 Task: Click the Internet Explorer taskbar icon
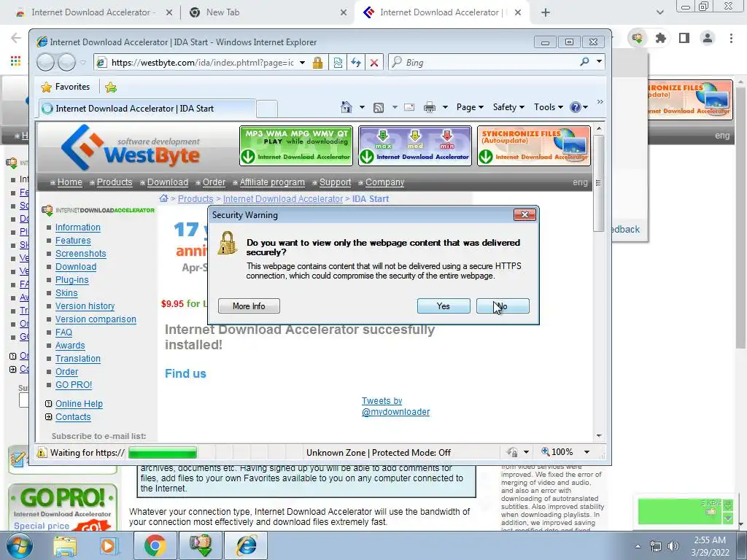coord(247,545)
